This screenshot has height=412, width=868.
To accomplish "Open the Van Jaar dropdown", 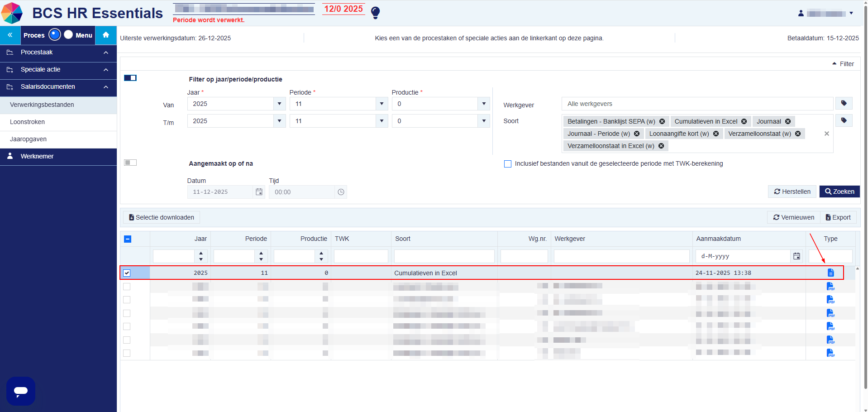I will tap(279, 104).
